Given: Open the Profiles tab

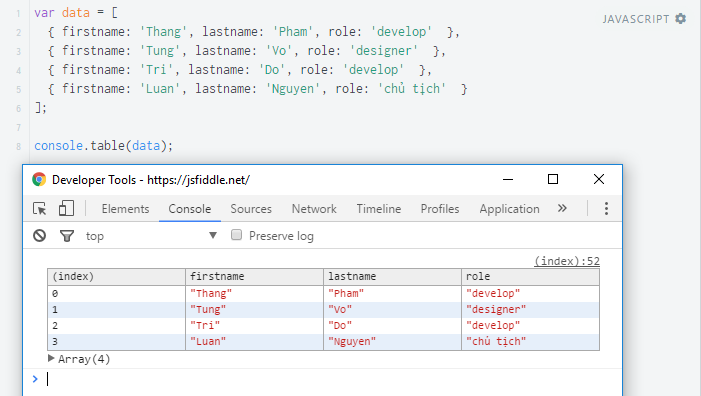Looking at the screenshot, I should click(x=439, y=209).
